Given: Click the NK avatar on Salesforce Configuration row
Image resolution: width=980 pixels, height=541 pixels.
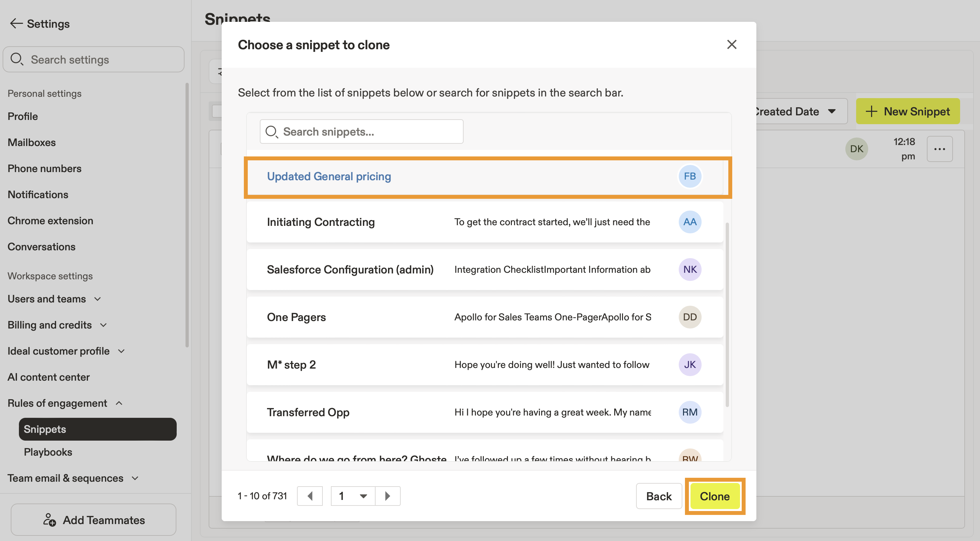Looking at the screenshot, I should tap(689, 270).
